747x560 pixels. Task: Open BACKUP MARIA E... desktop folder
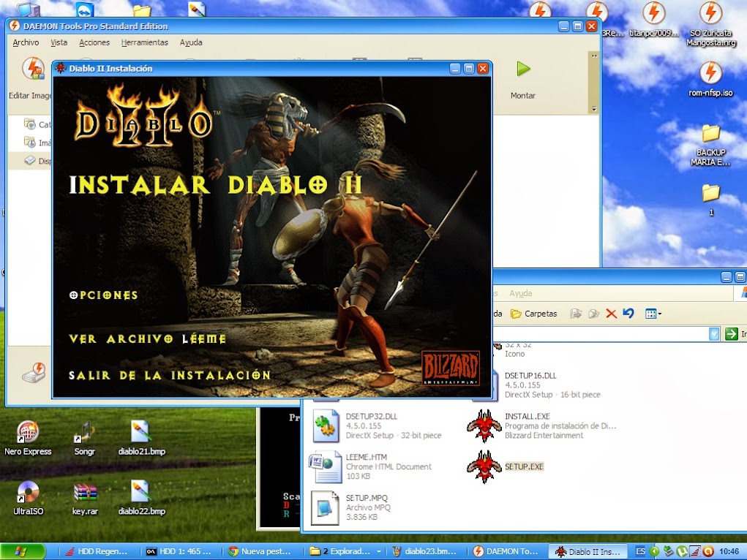[x=710, y=145]
